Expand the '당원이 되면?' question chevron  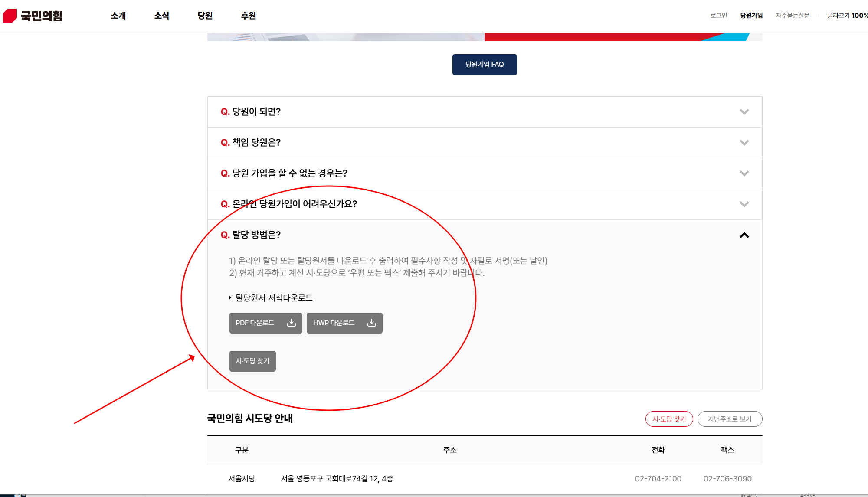tap(744, 112)
